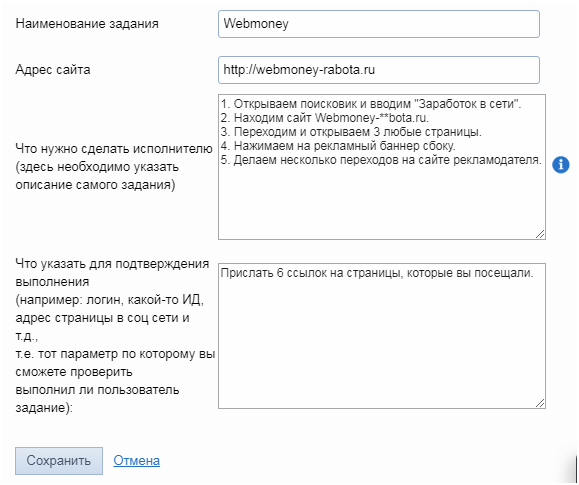
Task: Click the line '2. Находим сайт Webmoney-**bota.ru.'
Action: (x=325, y=118)
